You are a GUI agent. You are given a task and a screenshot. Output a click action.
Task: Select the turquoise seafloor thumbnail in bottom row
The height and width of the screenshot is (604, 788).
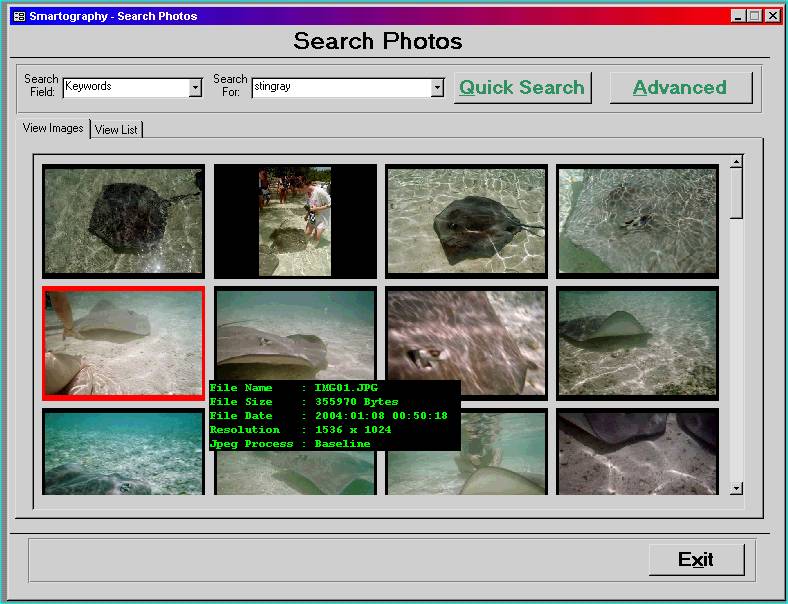pyautogui.click(x=124, y=452)
